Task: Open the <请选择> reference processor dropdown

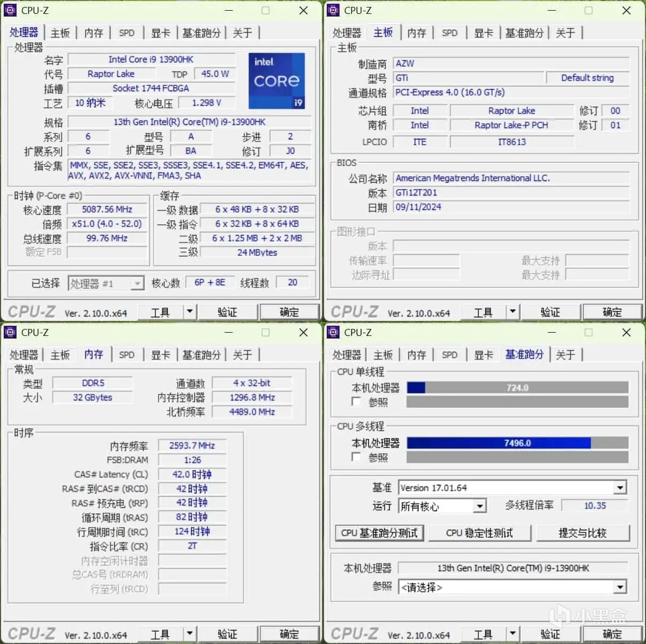Action: 620,587
